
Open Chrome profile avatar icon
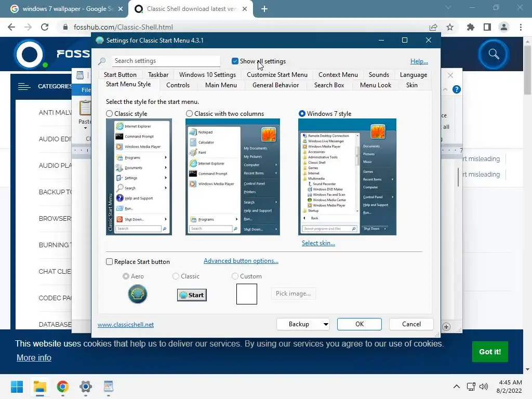coord(504,27)
